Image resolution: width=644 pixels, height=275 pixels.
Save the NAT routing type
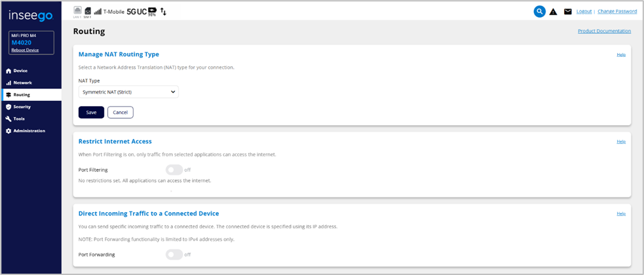(x=91, y=112)
